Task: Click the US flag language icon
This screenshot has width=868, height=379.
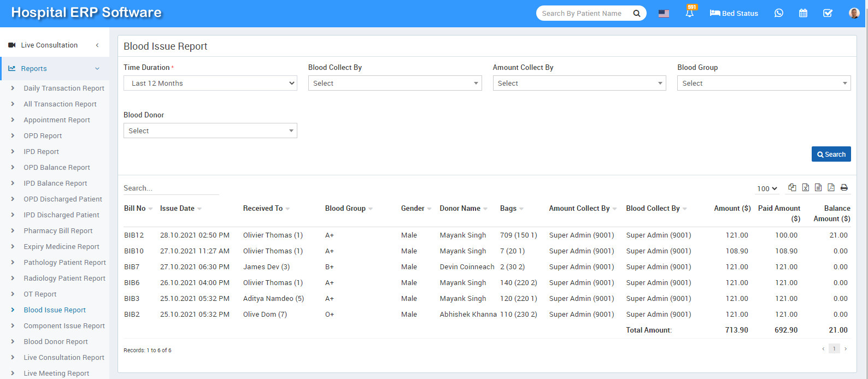Action: [x=664, y=13]
